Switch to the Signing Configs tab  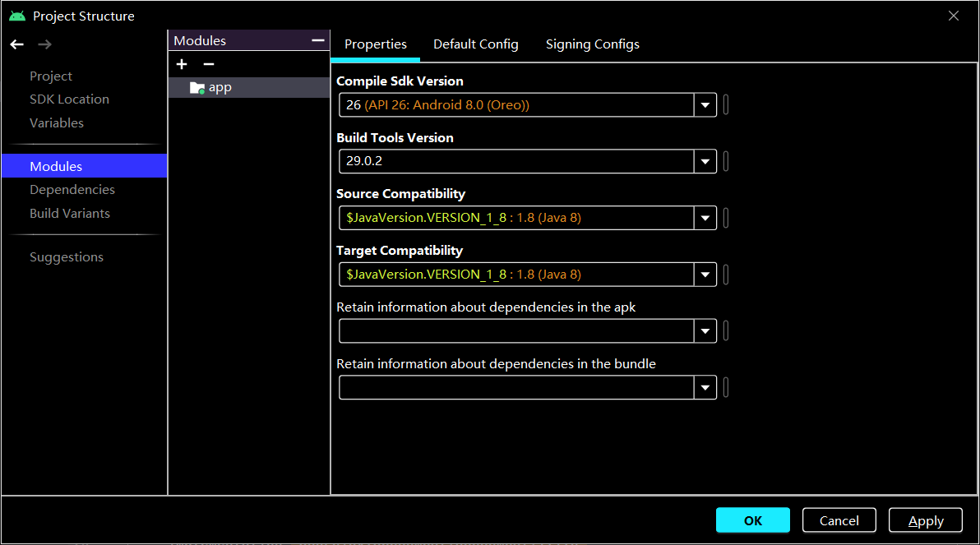[593, 44]
